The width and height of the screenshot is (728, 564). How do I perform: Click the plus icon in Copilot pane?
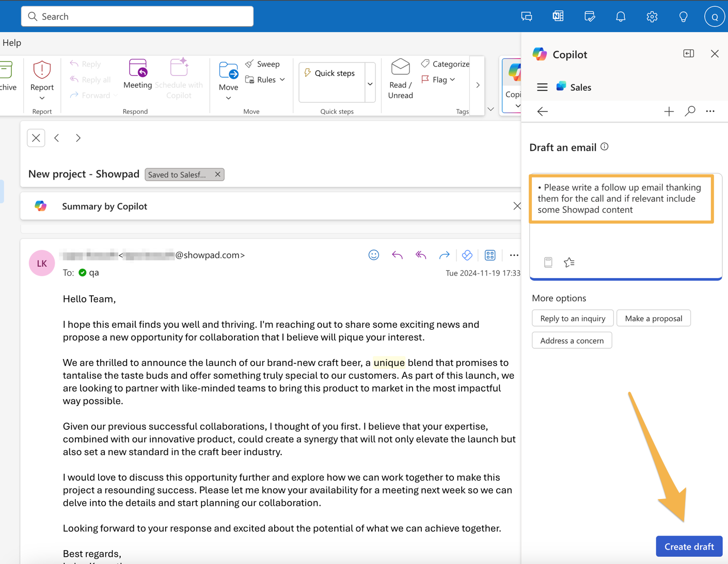[x=669, y=111]
